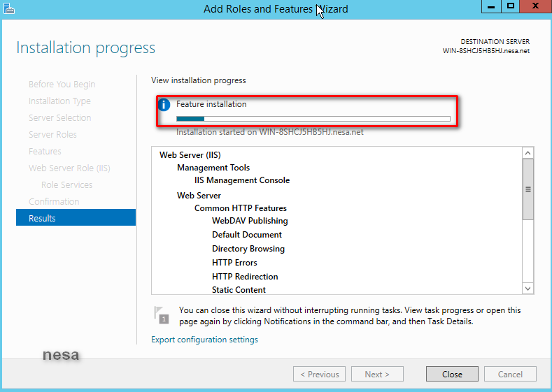
Task: Select the Server Selection step in the sidebar
Action: click(60, 118)
